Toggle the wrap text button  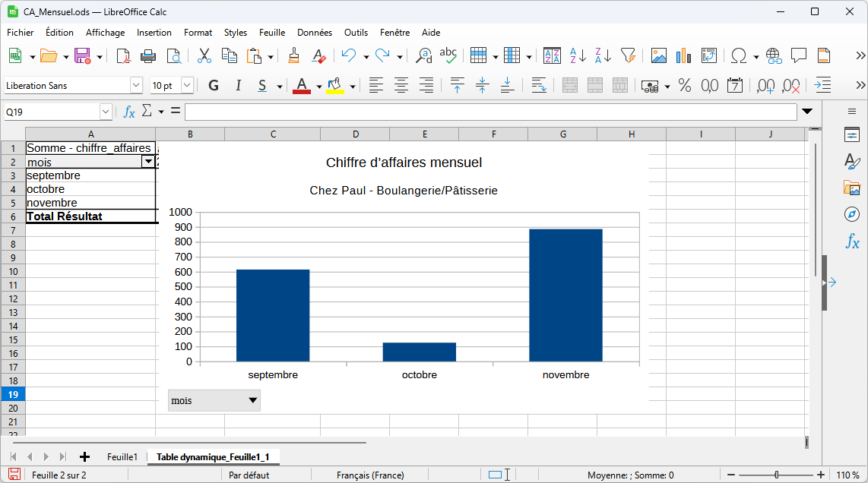(x=539, y=86)
